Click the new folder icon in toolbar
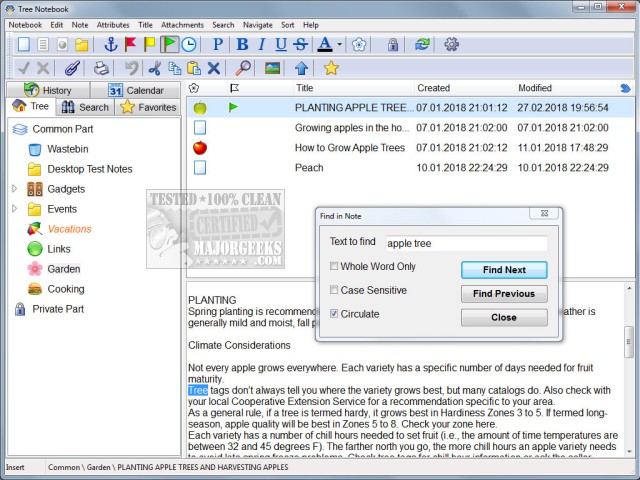 tap(82, 44)
